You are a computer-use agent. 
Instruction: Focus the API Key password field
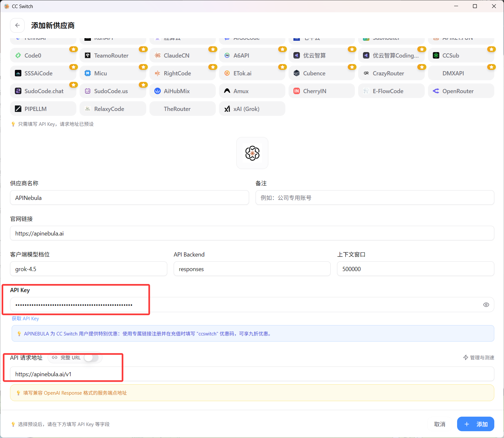(x=252, y=305)
